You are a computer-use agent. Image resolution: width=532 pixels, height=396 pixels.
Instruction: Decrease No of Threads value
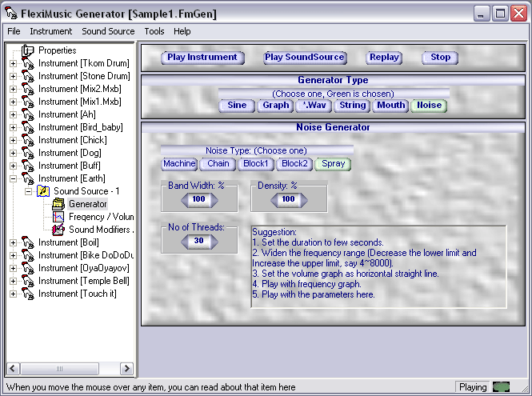point(185,242)
